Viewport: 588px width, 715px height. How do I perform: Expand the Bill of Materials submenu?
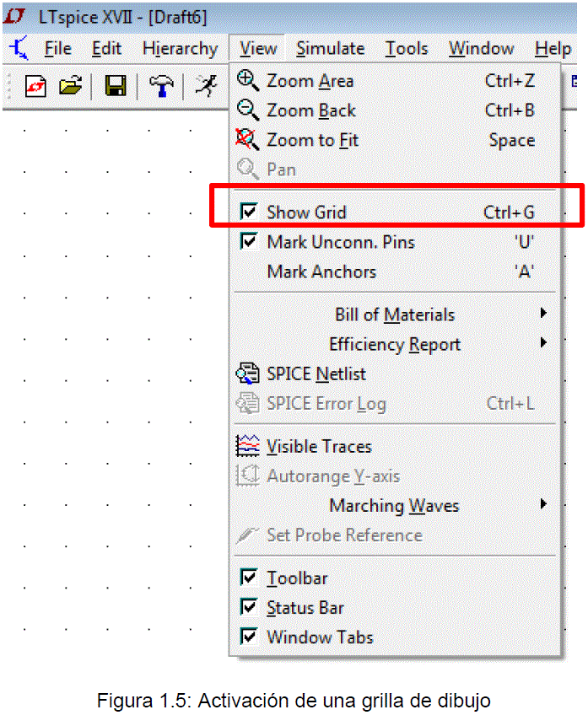395,314
